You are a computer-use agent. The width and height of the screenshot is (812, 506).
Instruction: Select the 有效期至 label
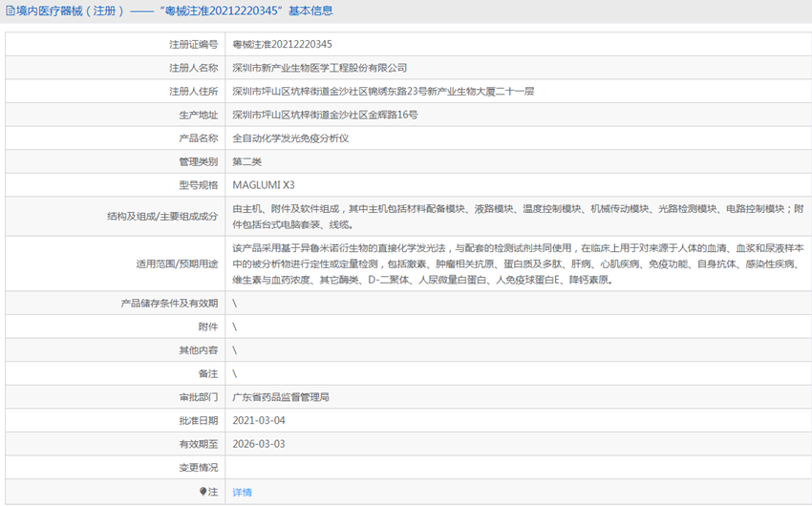199,444
